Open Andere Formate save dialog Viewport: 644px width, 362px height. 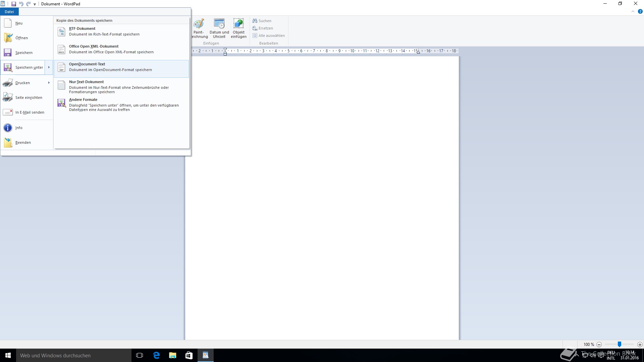[121, 105]
